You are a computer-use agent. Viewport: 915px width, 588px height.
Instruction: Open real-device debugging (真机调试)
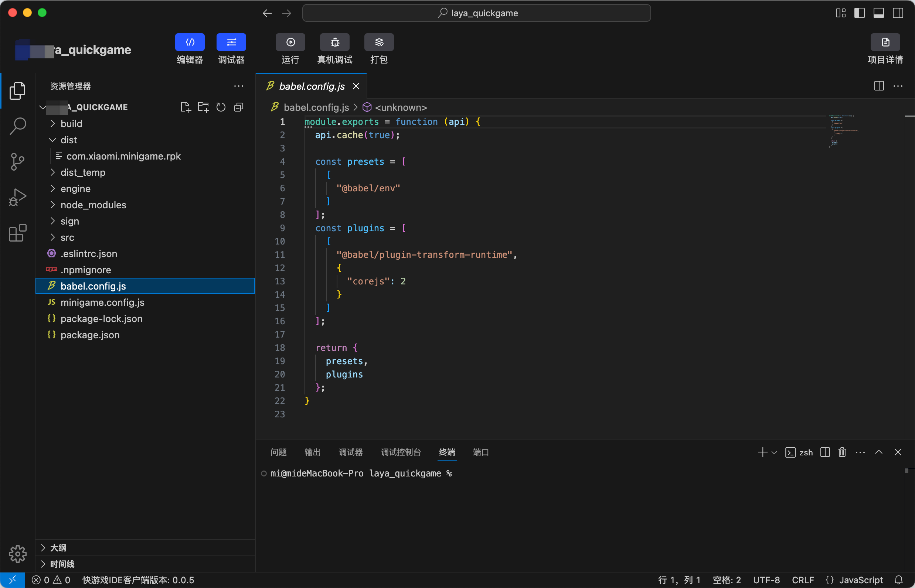coord(334,42)
